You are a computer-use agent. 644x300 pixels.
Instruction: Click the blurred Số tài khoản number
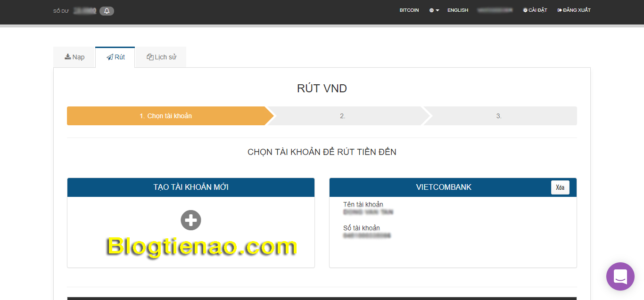[367, 235]
